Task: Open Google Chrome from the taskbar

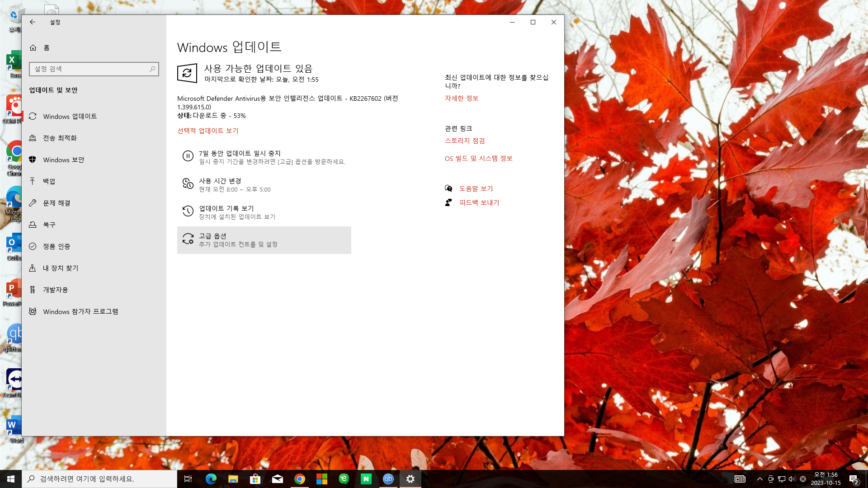Action: 299,479
